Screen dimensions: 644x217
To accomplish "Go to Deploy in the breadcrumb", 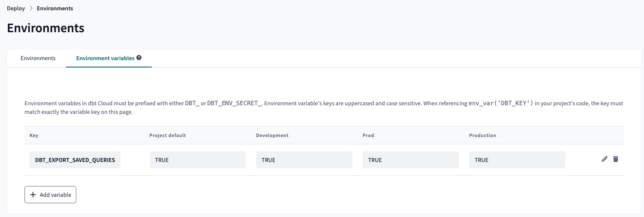I will pos(15,9).
